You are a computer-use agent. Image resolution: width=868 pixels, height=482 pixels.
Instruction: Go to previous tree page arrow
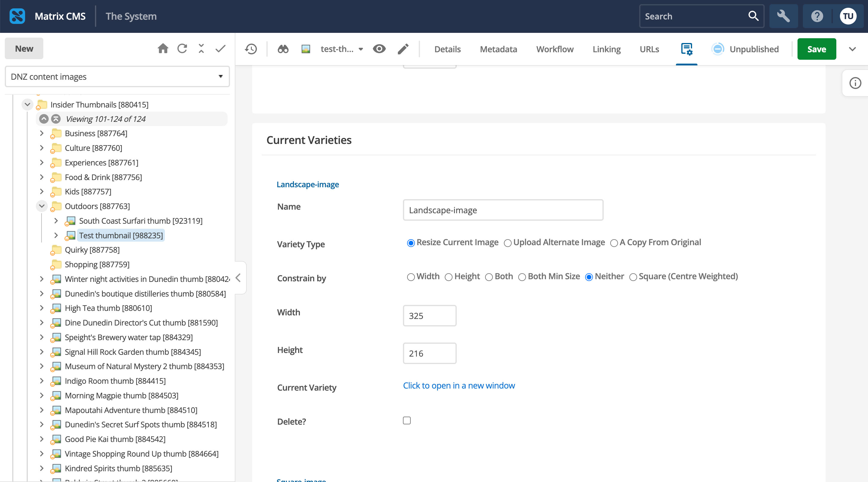tap(44, 119)
